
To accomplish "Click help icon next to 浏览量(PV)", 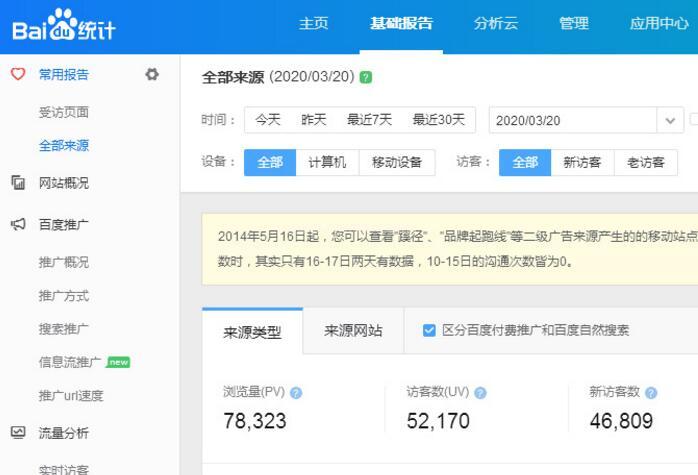I will pyautogui.click(x=296, y=393).
